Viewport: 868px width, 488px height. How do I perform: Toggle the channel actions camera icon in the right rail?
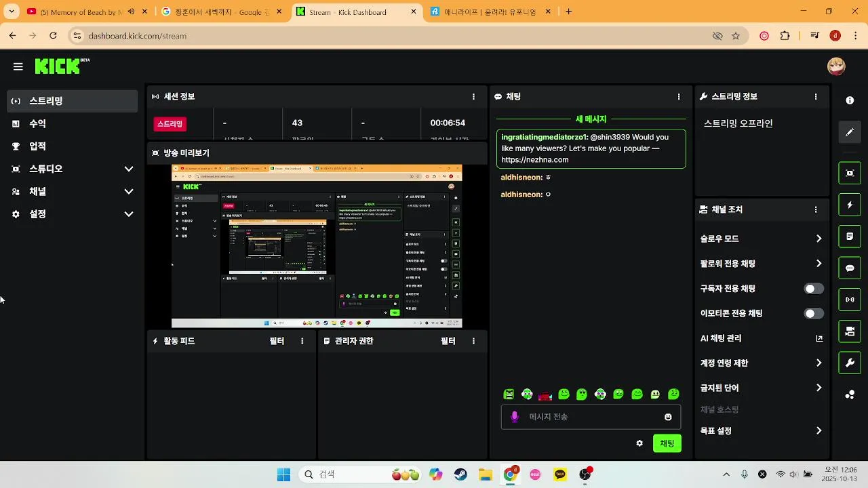tap(850, 331)
